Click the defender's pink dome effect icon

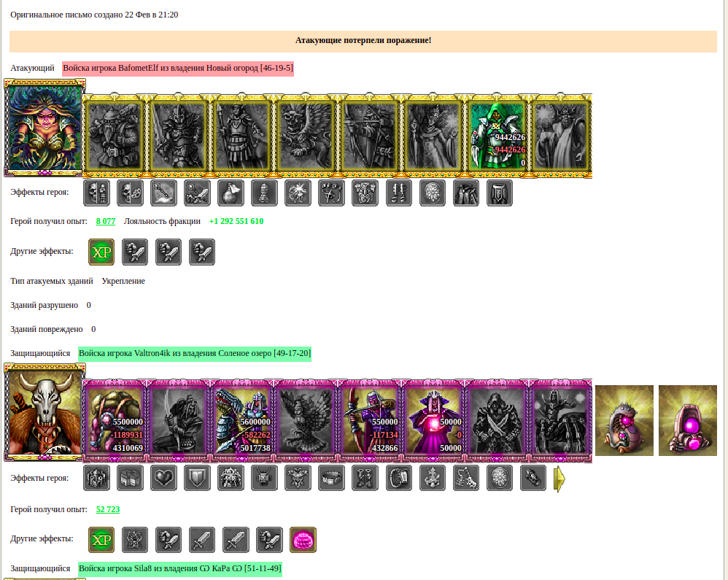303,540
